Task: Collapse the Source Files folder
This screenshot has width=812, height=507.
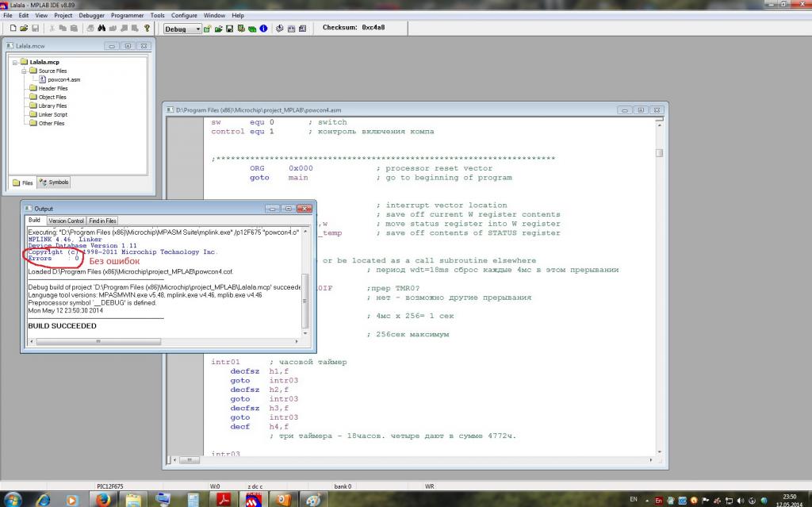Action: (24, 71)
